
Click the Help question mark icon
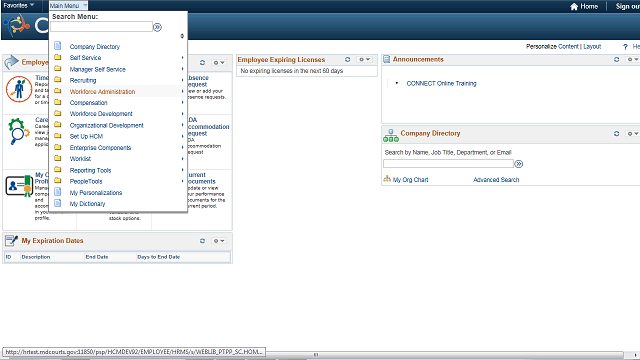[625, 47]
